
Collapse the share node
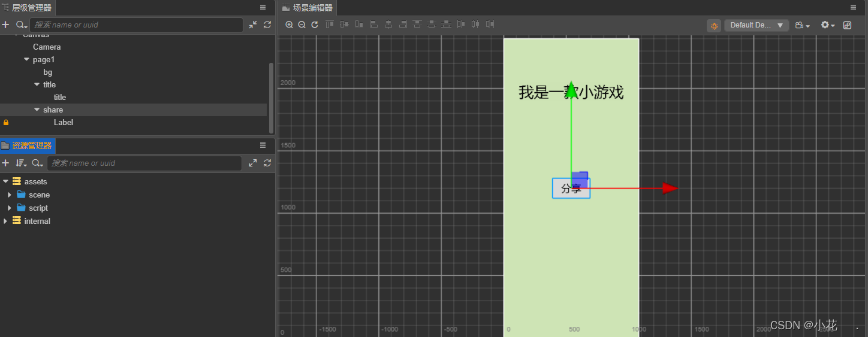[37, 110]
